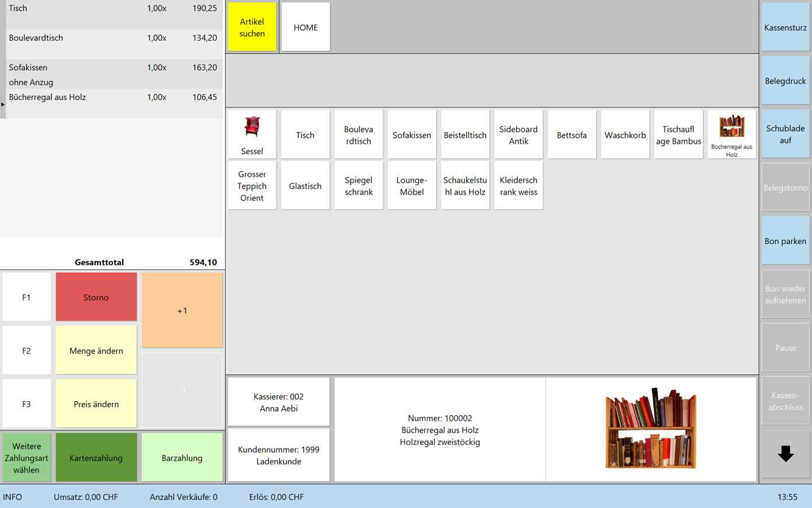
Task: Increase quantity with the +1 button
Action: pyautogui.click(x=182, y=310)
